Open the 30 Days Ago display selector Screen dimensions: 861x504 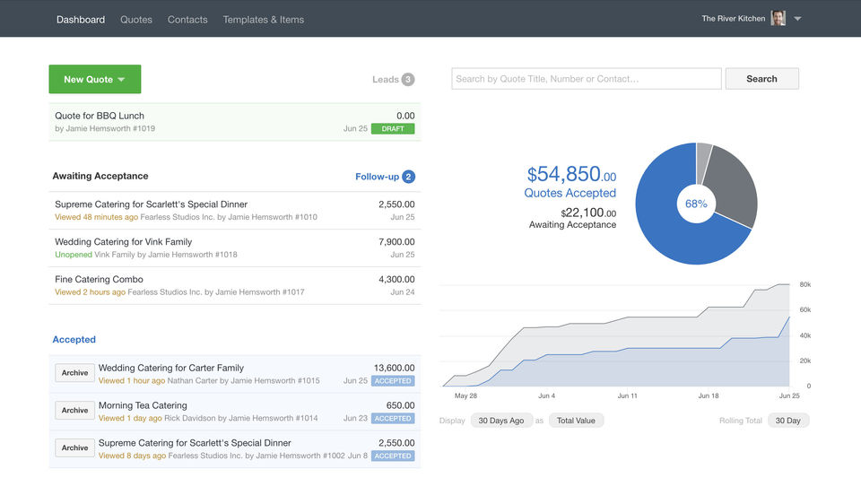500,421
